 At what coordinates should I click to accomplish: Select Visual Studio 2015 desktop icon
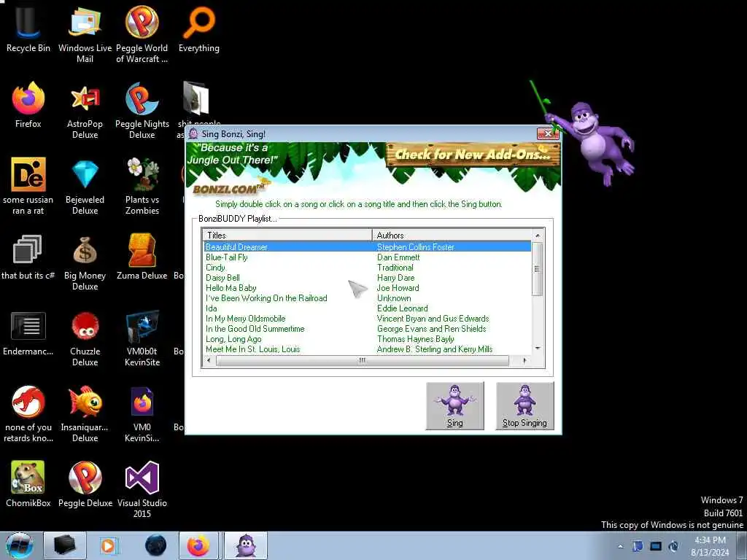pos(142,489)
